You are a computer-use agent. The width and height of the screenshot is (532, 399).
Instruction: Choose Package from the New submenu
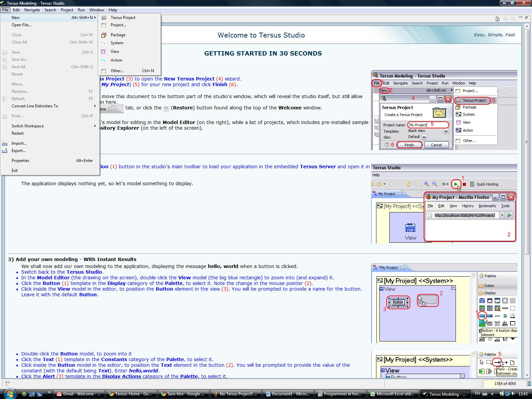tap(118, 35)
